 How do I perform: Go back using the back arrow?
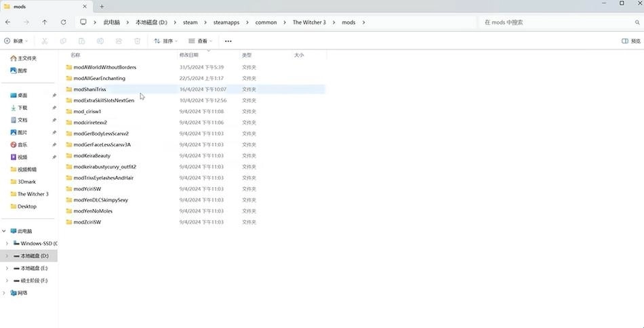pyautogui.click(x=9, y=22)
